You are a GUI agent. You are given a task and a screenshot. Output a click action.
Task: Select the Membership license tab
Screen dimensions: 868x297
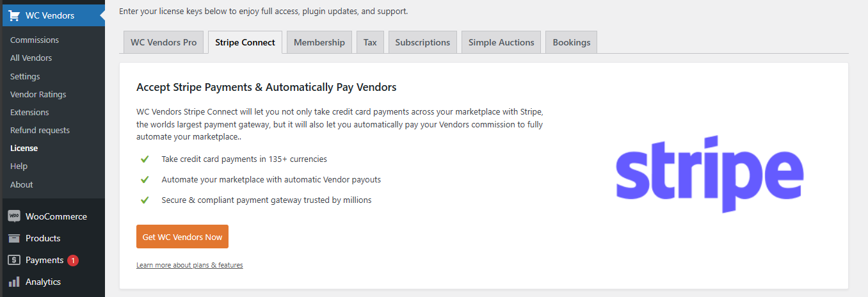[x=319, y=42]
